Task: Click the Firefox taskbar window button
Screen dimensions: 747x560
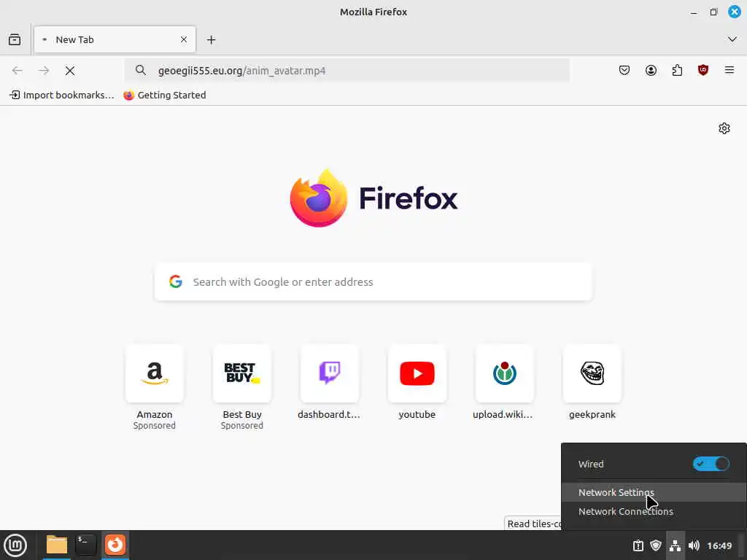Action: click(115, 545)
